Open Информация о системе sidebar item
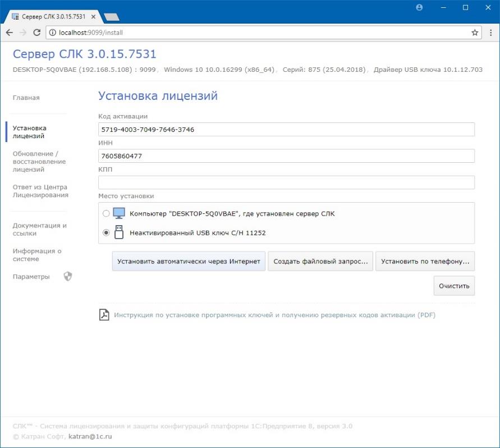Viewport: 500px width, 448px height. coord(37,255)
